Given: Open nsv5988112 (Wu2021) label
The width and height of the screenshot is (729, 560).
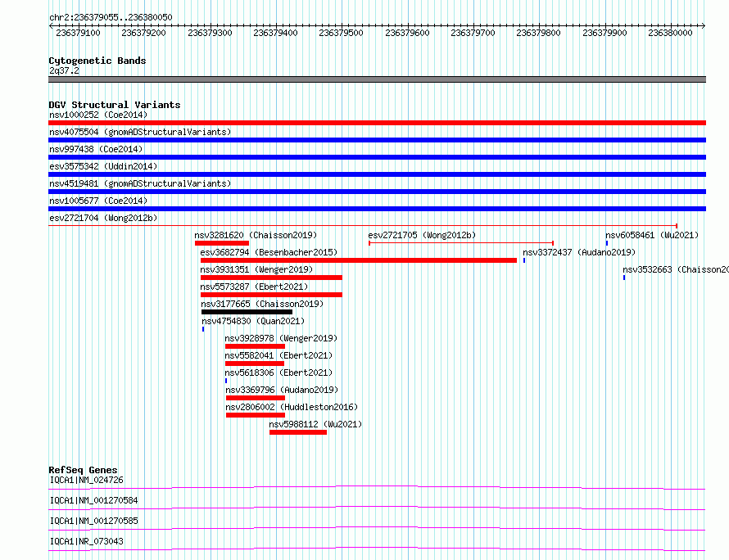Looking at the screenshot, I should pos(315,424).
